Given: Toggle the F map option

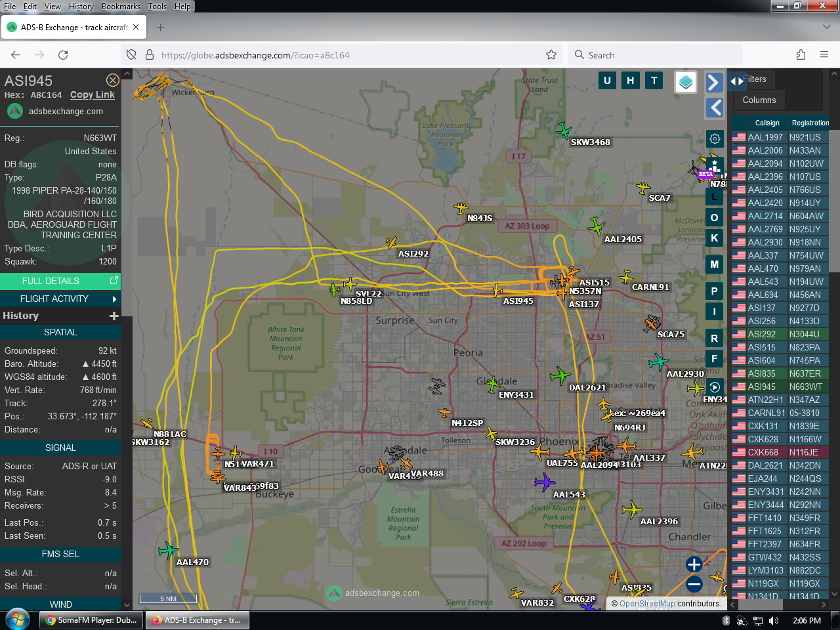Looking at the screenshot, I should coord(715,359).
